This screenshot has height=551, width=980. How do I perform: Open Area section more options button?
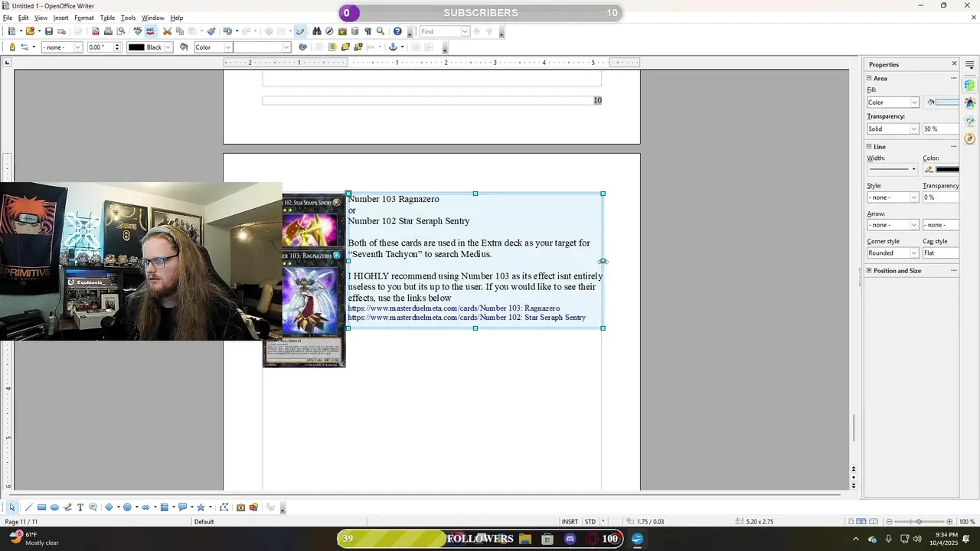pyautogui.click(x=954, y=78)
